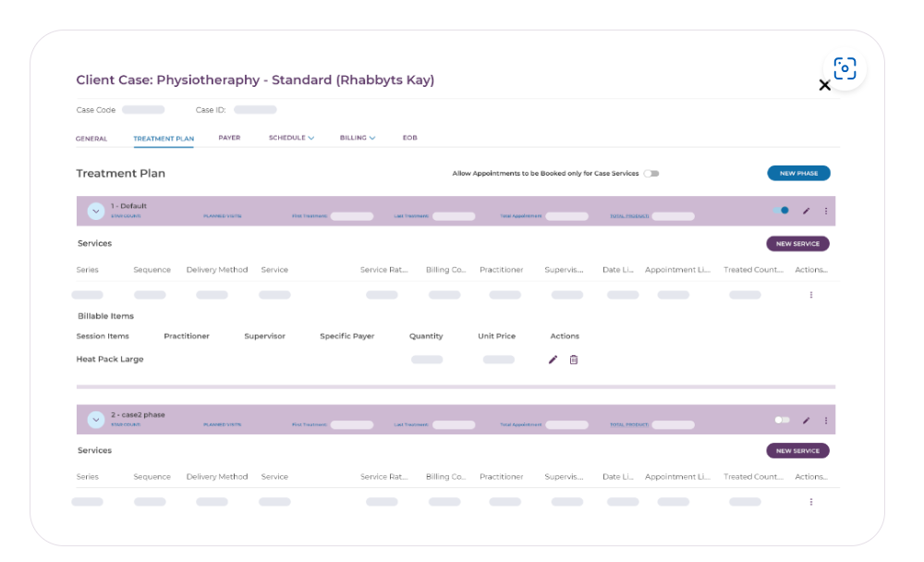Viewport: 924px width, 562px height.
Task: Open the three-dot menu on case2 phase
Action: pyautogui.click(x=825, y=420)
